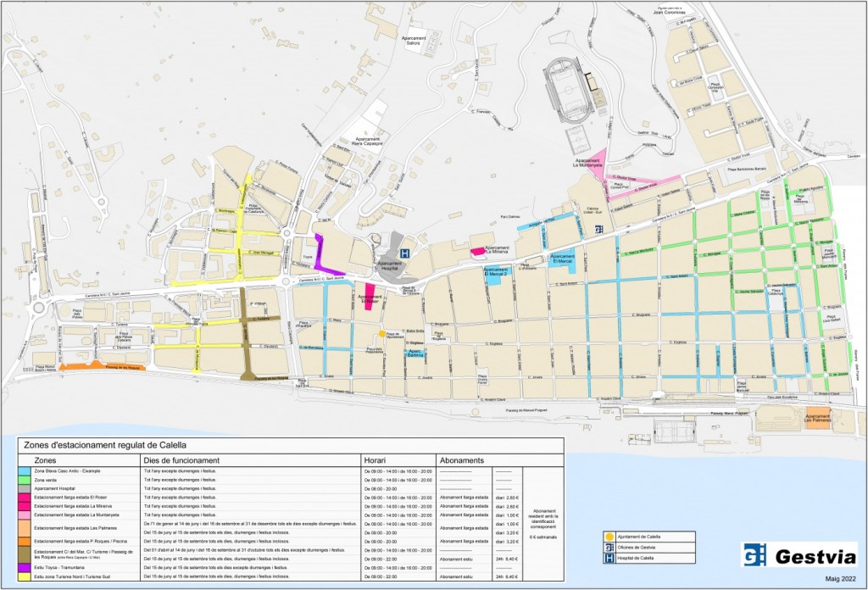Select the 'G' icon beside 'Oficines de Gestvia' legend entry

coord(609,548)
